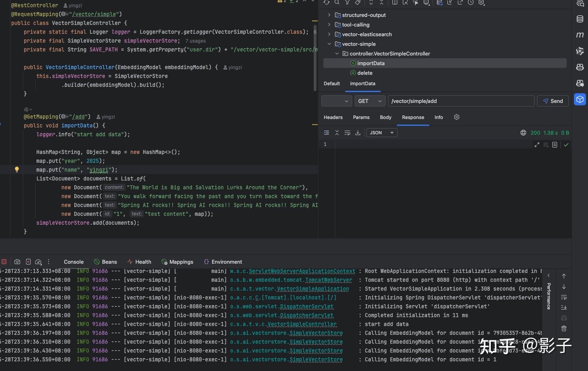Open the JSON format dropdown
Image resolution: width=588 pixels, height=371 pixels.
[x=382, y=133]
